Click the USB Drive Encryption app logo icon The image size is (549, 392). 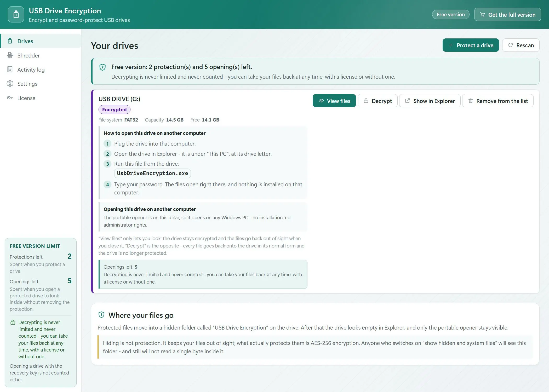click(16, 14)
